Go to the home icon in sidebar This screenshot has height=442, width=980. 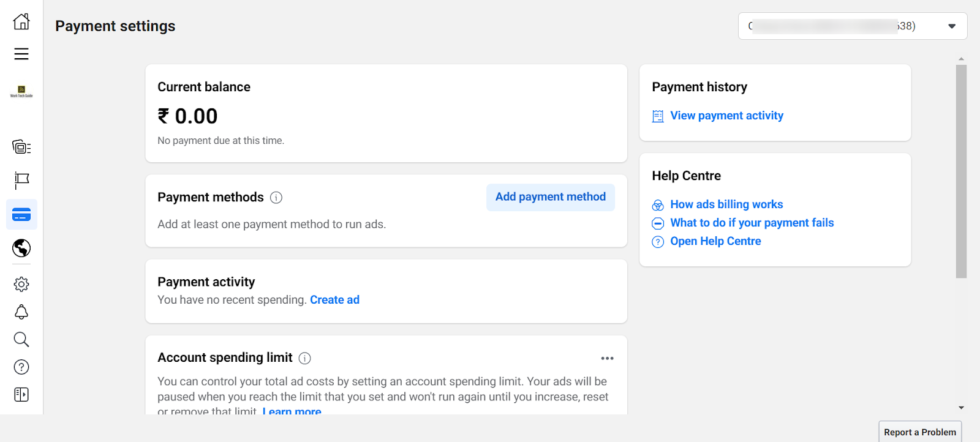(x=21, y=21)
